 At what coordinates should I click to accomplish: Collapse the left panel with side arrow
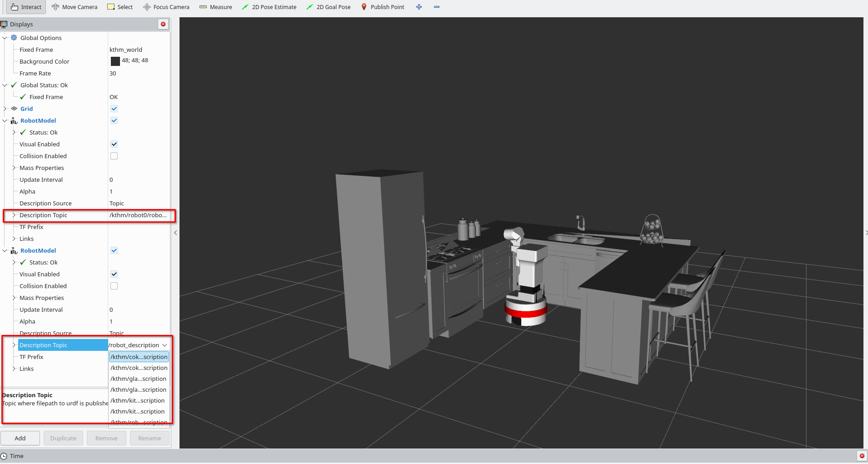click(175, 233)
